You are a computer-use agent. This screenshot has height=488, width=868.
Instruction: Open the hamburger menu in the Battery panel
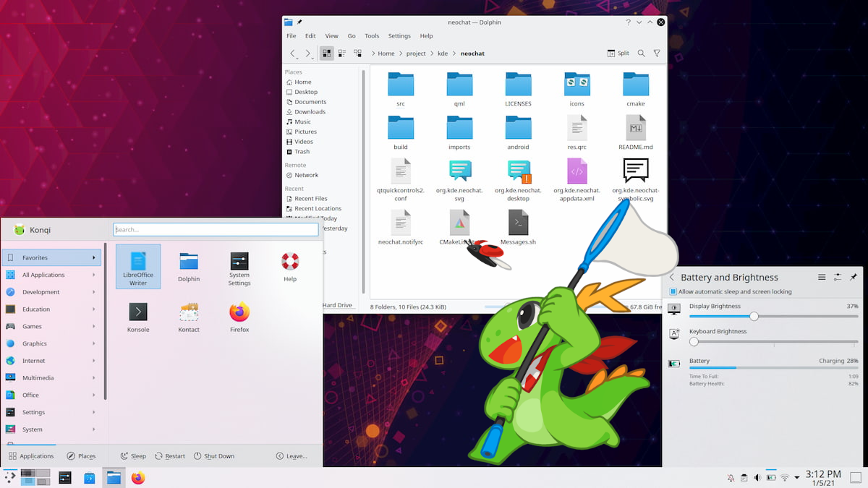pos(822,277)
